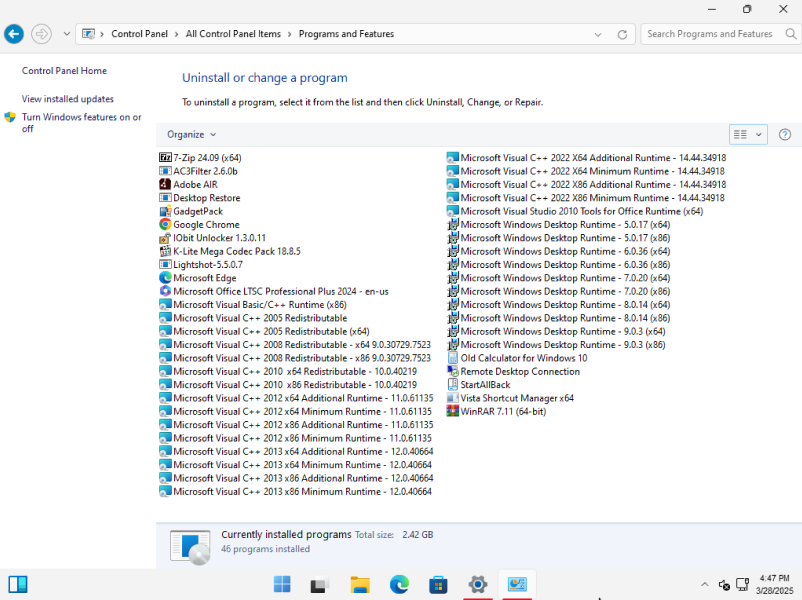This screenshot has height=600, width=802.
Task: Open Control Panel Home link
Action: click(64, 71)
